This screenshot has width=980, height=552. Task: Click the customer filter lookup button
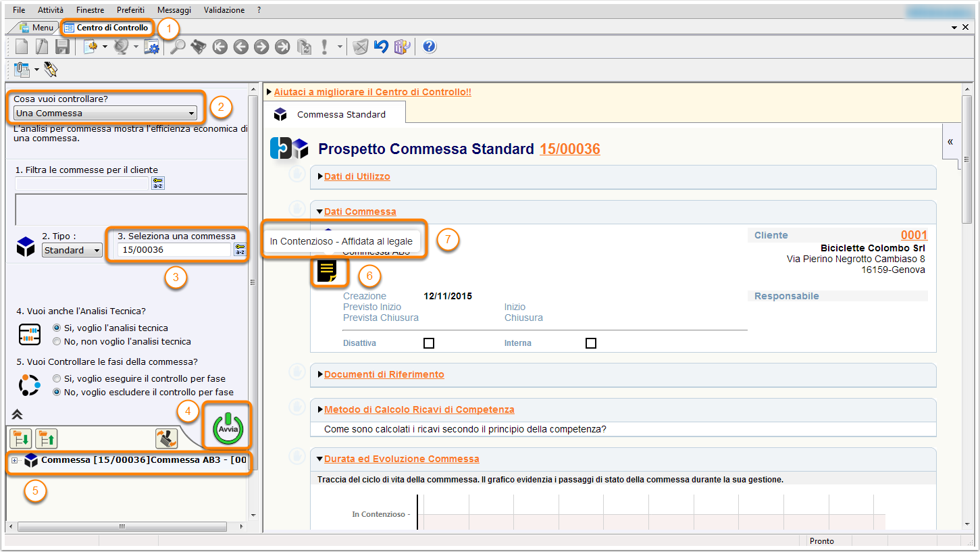(158, 183)
